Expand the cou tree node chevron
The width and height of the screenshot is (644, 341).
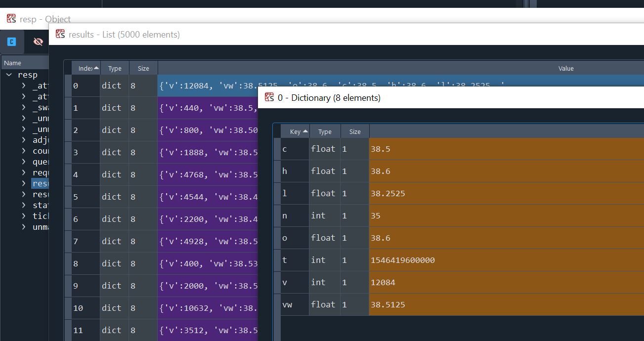click(x=23, y=151)
